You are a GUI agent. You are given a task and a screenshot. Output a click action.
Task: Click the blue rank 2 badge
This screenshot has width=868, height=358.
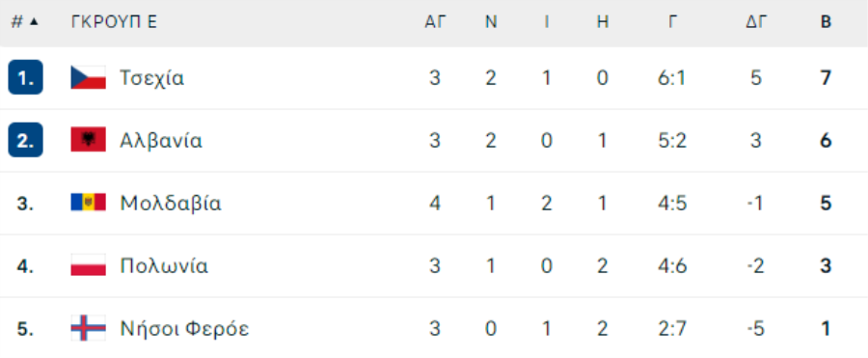(x=25, y=140)
